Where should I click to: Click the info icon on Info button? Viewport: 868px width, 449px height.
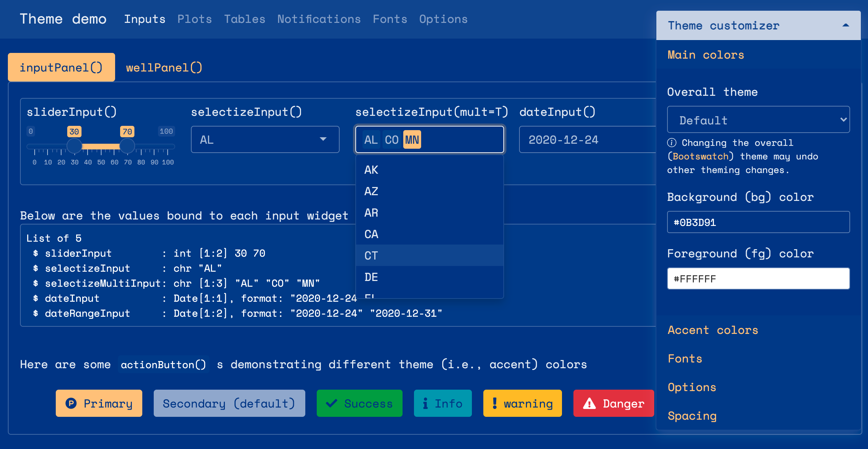425,403
